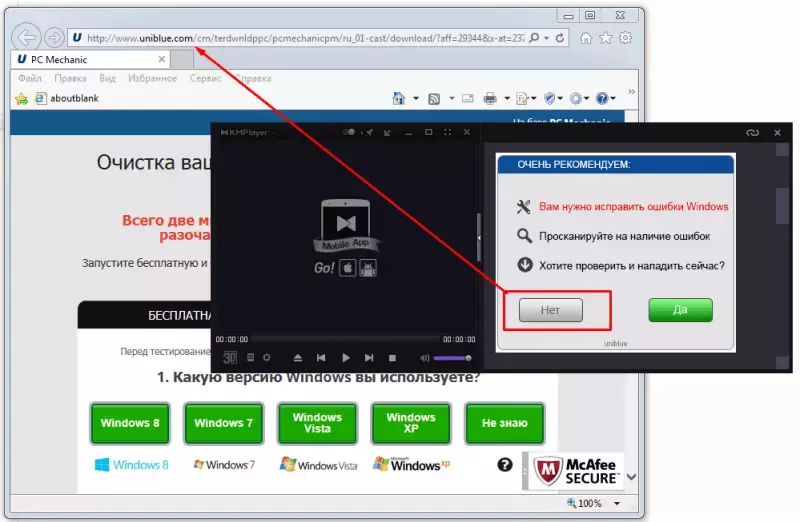Pin KMPlayer window on top

pos(368,133)
